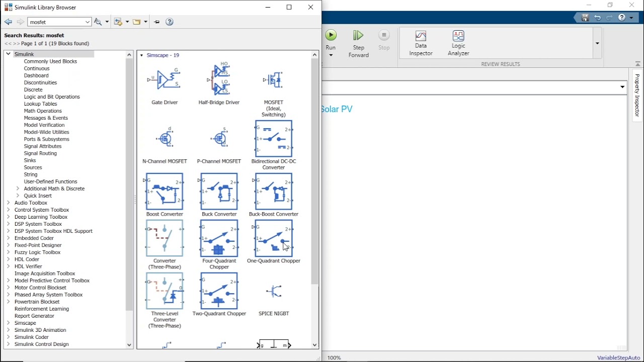Select the Four-Quadrant Chopper block
Screen dimensions: 644x362
click(219, 238)
